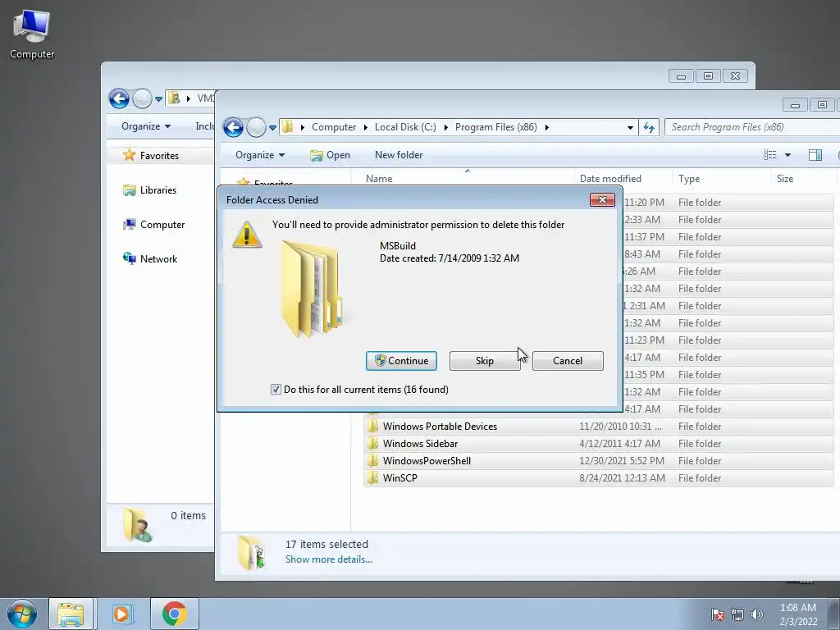The width and height of the screenshot is (840, 630).
Task: Click WinSCP folder icon
Action: point(372,478)
